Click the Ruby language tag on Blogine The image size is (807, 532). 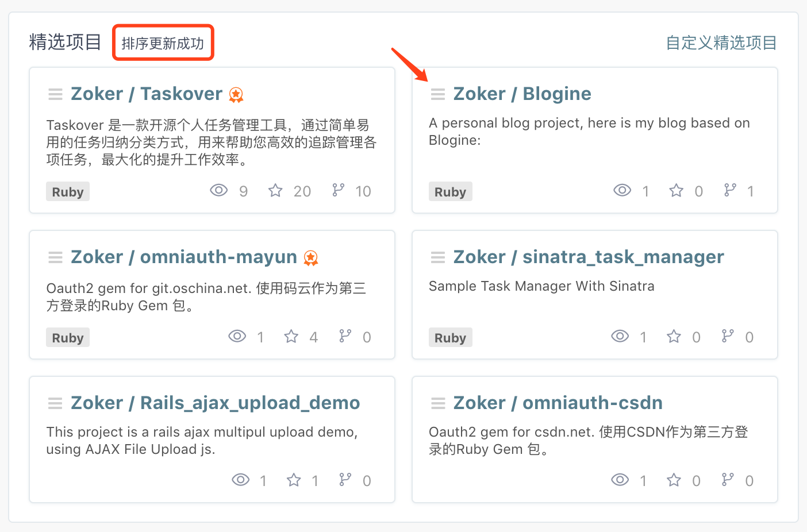click(x=451, y=192)
